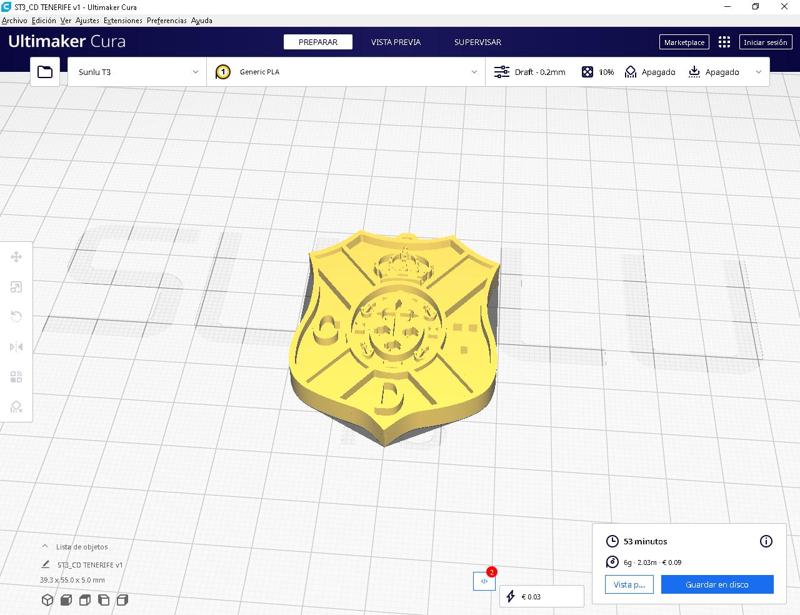Click the Ultimaker Cura logo
Screen dimensions: 800x615
tap(67, 41)
